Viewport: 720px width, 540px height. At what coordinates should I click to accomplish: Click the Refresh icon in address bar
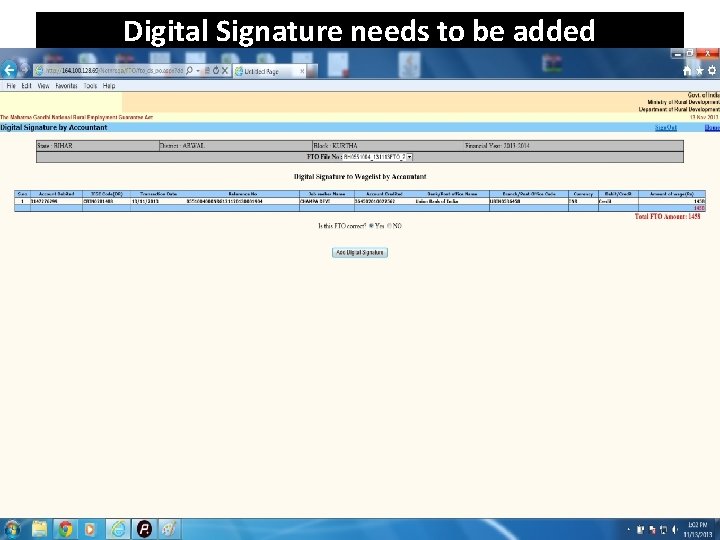(x=215, y=71)
